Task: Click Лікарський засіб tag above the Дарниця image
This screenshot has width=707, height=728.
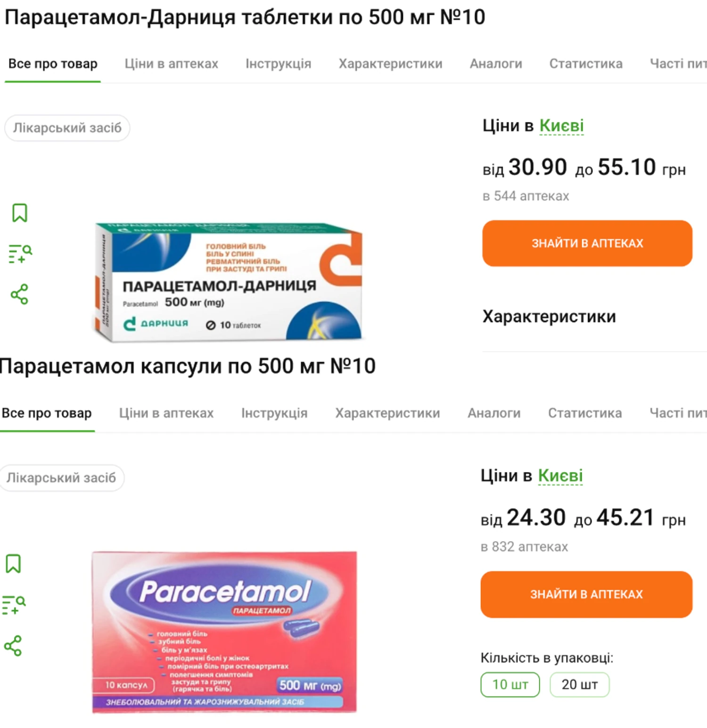Action: tap(67, 128)
